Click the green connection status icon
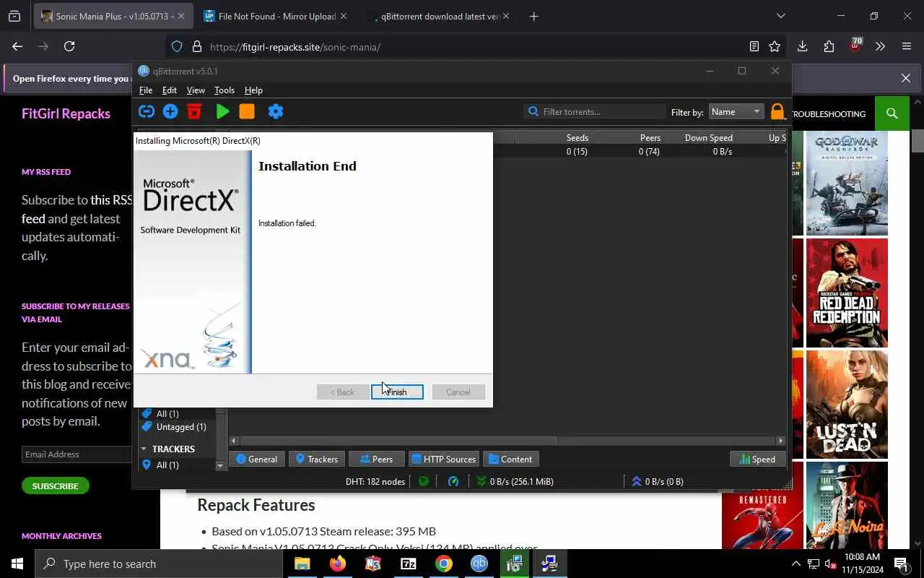 tap(424, 481)
